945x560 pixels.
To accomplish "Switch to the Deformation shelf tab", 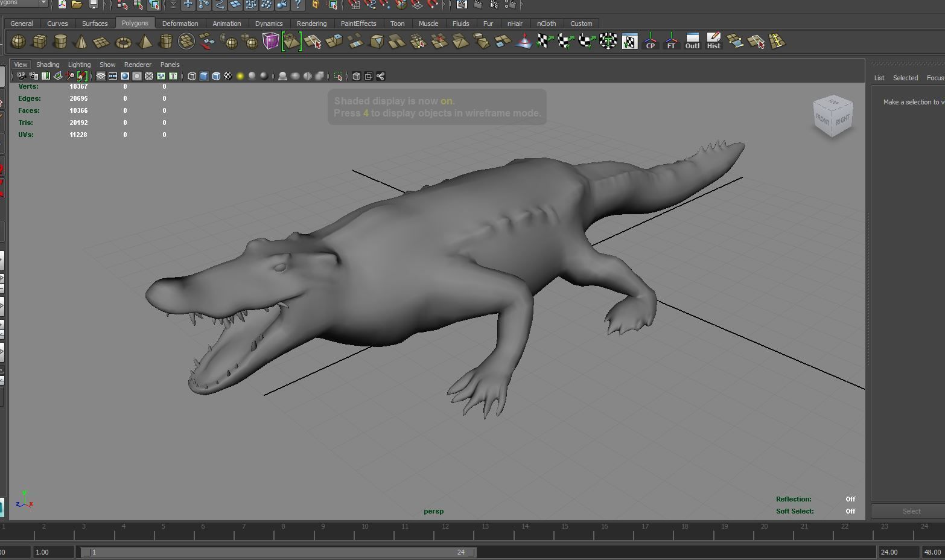I will [180, 24].
